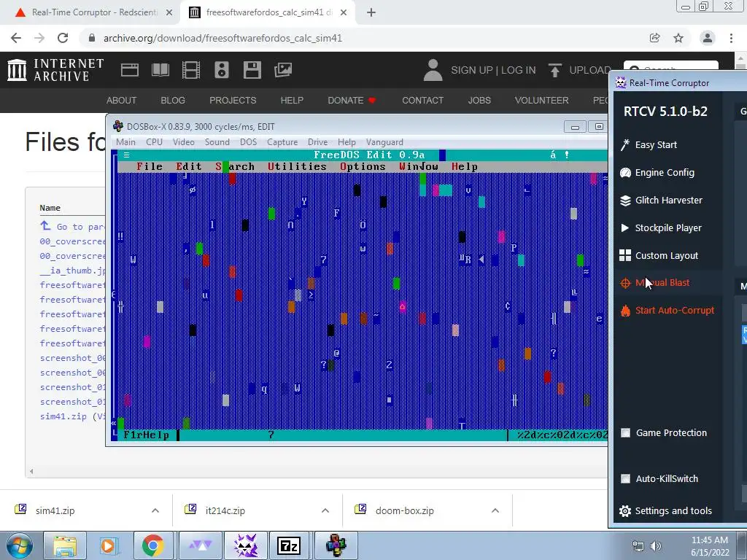This screenshot has width=747, height=560.
Task: Expand doom-box.zip download options arrow
Action: point(495,510)
